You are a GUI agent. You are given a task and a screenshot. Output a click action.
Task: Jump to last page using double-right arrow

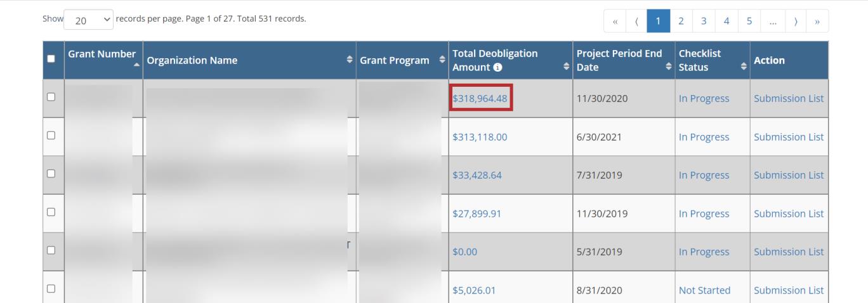[817, 20]
